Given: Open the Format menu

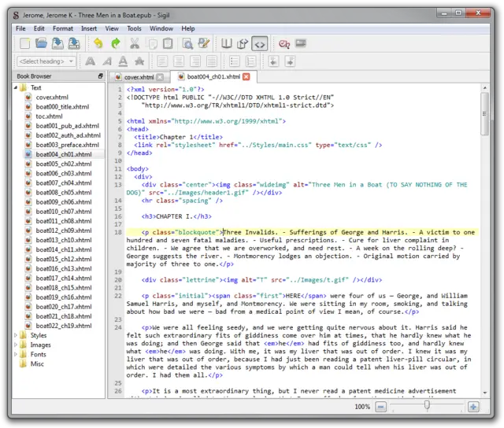Looking at the screenshot, I should point(63,28).
